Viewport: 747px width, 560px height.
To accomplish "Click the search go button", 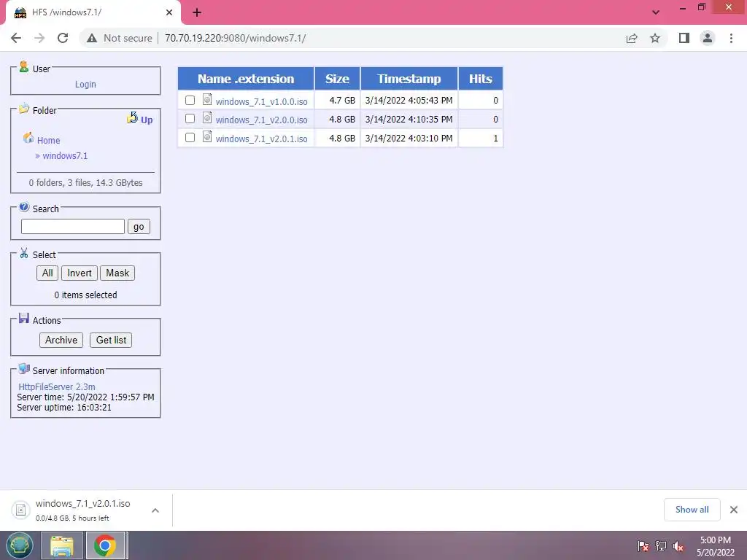I will point(139,227).
